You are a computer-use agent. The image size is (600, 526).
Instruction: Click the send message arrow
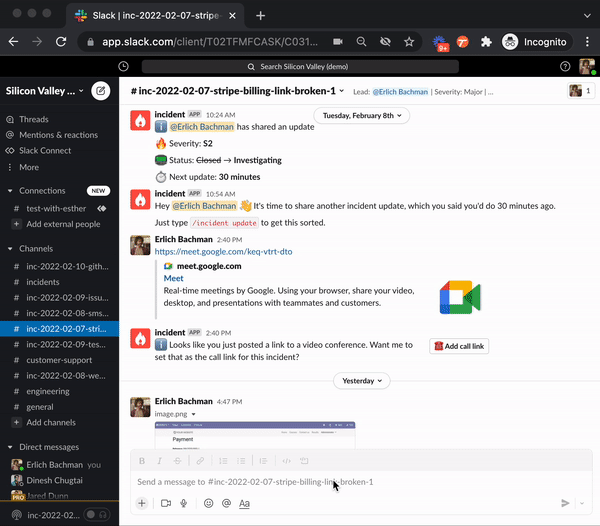point(565,503)
